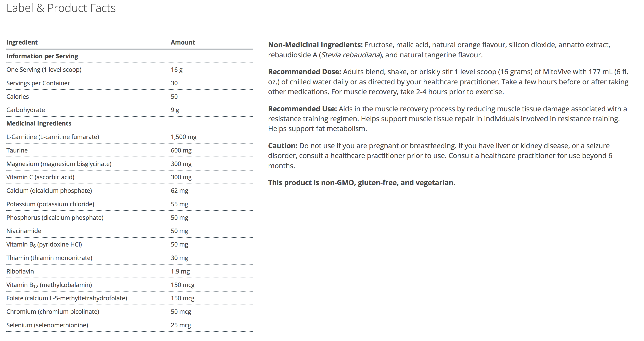
Task: Click the "Recommended Dose:" bold label
Action: pos(304,72)
